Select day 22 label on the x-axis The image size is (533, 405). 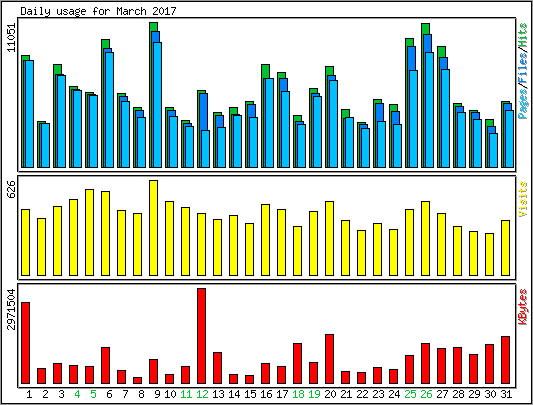[362, 394]
